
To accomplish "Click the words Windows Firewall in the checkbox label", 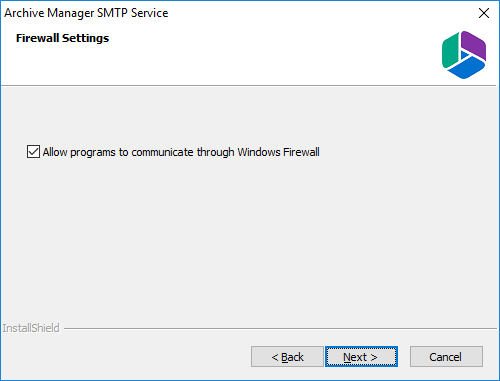I will [279, 152].
